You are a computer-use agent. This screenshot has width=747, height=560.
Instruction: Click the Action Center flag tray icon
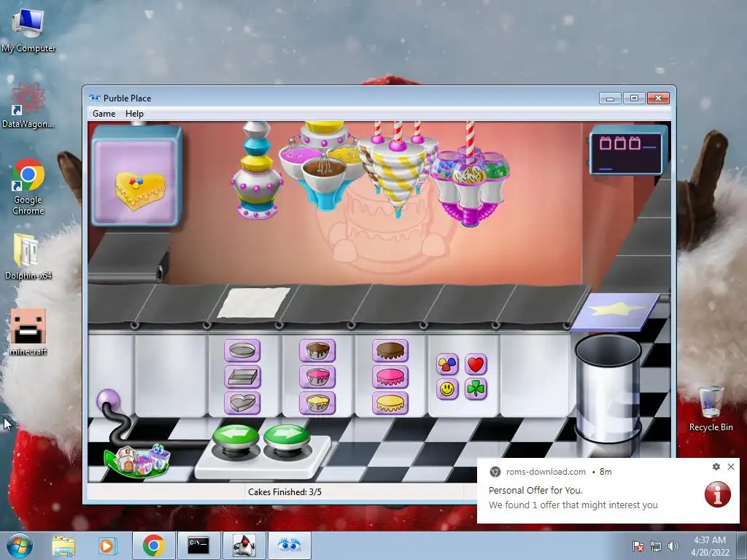(638, 546)
